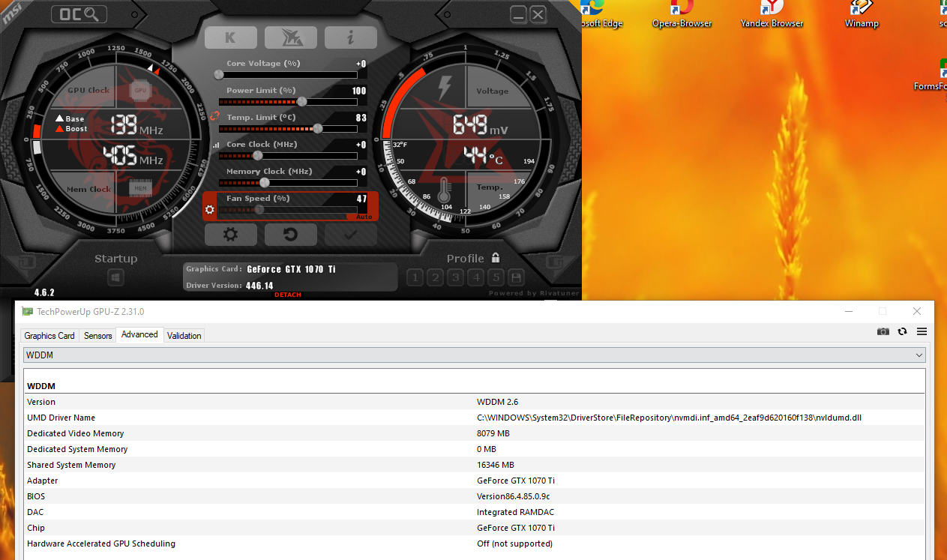Image resolution: width=947 pixels, height=560 pixels.
Task: Click the 'Adapter' row label
Action: click(x=42, y=481)
